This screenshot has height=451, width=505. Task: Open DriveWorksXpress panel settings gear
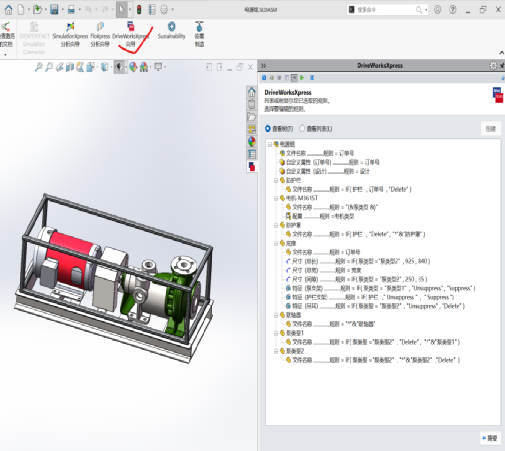point(493,66)
